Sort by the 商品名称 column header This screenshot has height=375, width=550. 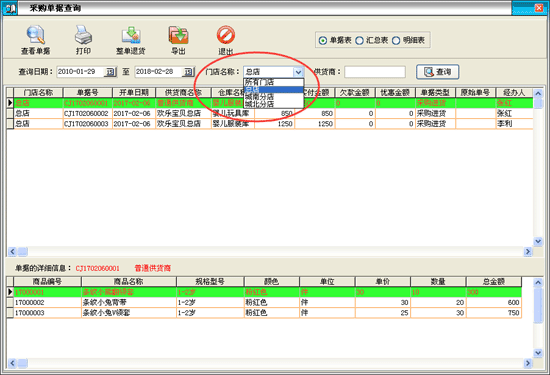click(x=129, y=281)
